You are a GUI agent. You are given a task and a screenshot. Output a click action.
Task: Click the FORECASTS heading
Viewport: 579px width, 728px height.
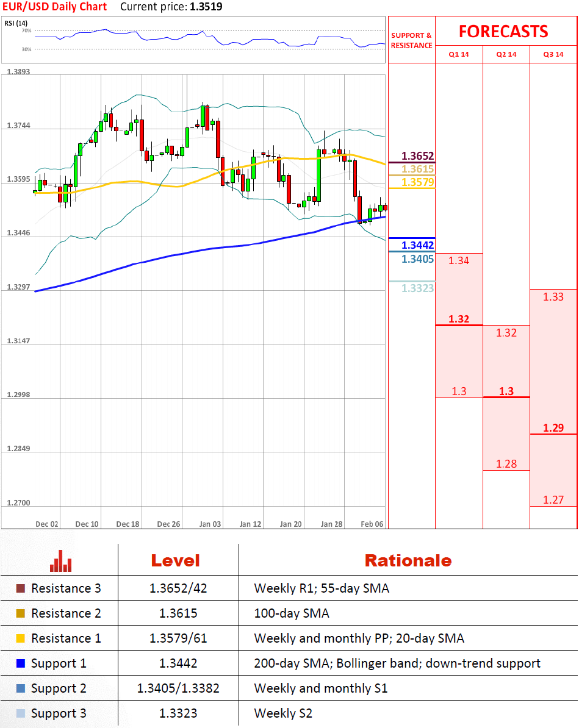(503, 32)
